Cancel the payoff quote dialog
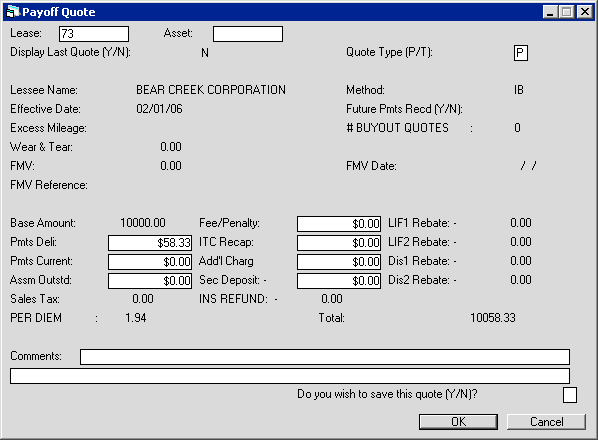This screenshot has height=440, width=598. [546, 422]
